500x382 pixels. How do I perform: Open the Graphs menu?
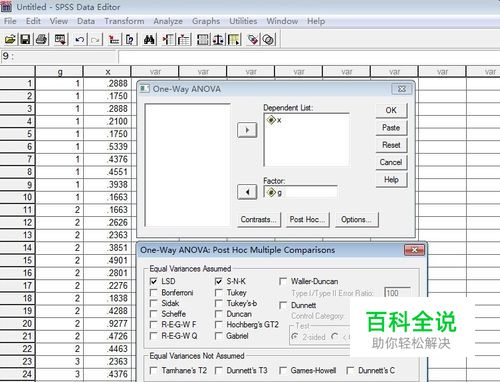206,21
